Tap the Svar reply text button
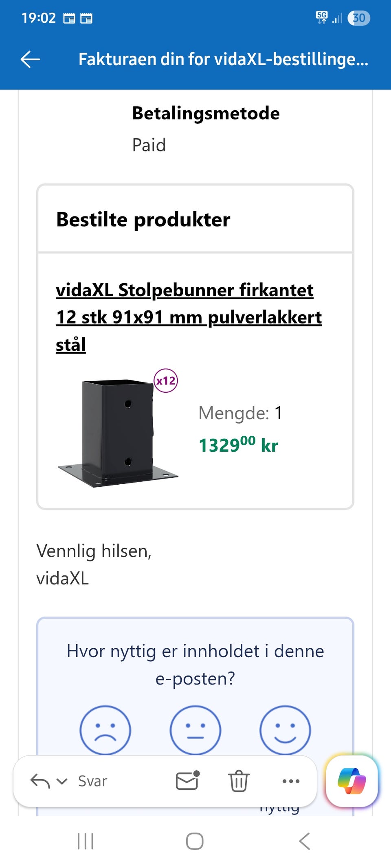The height and width of the screenshot is (868, 391). [93, 781]
